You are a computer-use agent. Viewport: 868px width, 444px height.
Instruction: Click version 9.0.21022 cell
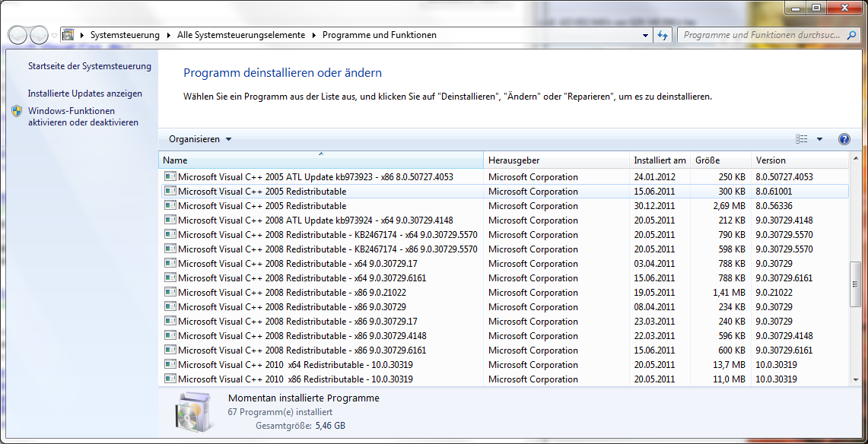pos(774,292)
